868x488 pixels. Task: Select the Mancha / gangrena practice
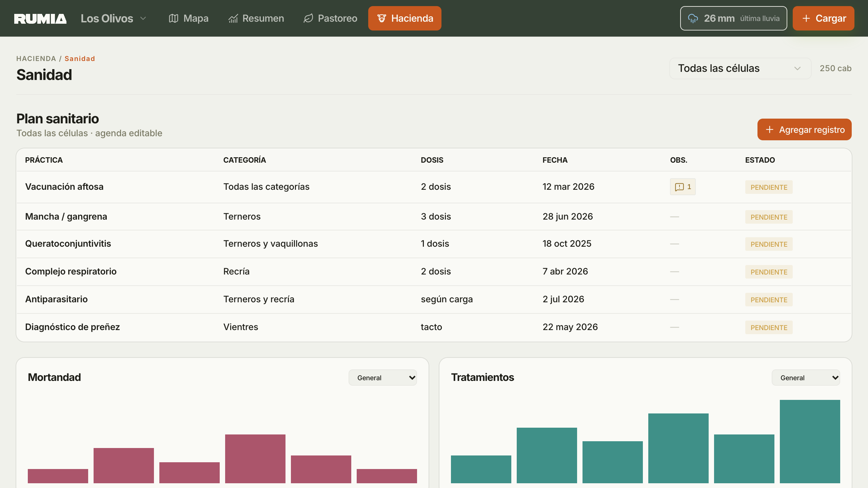pos(66,217)
